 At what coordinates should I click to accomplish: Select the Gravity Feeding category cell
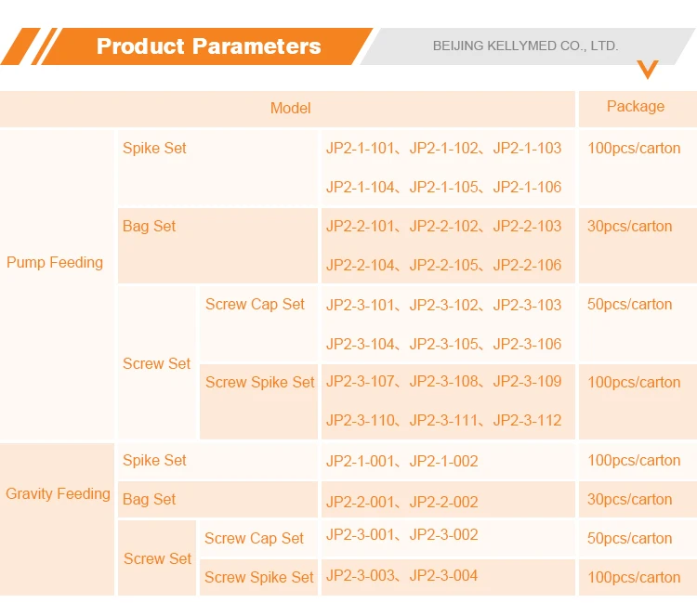pyautogui.click(x=57, y=519)
